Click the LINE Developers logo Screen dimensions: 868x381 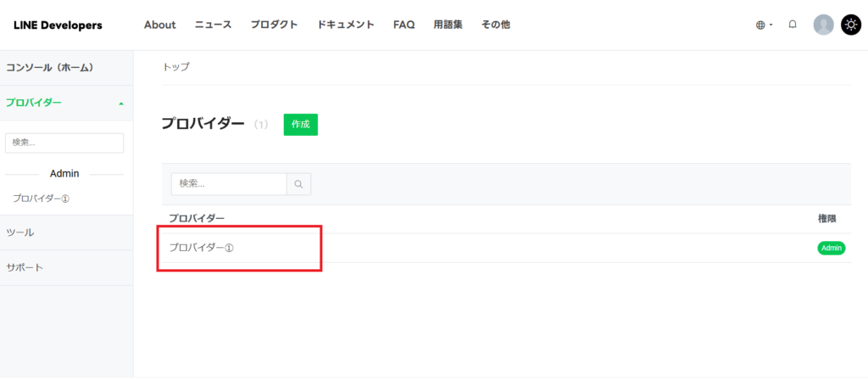click(58, 25)
